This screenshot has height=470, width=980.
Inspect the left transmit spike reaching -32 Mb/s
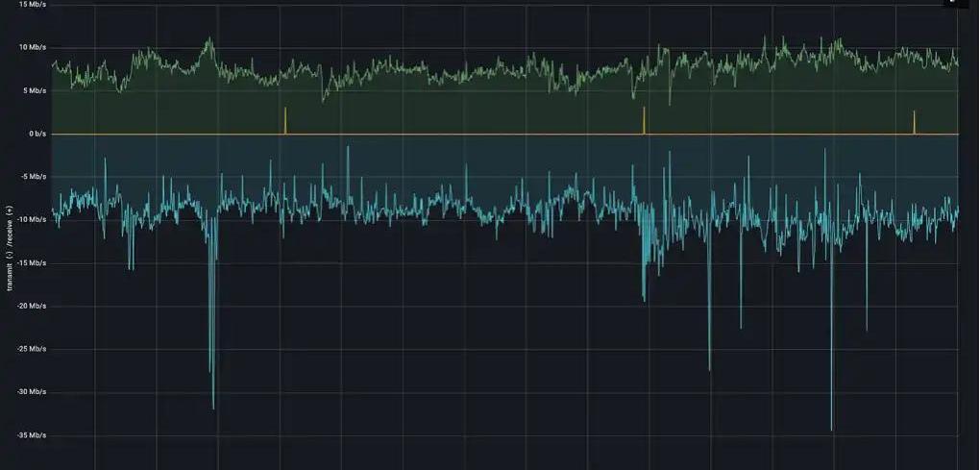click(x=213, y=402)
